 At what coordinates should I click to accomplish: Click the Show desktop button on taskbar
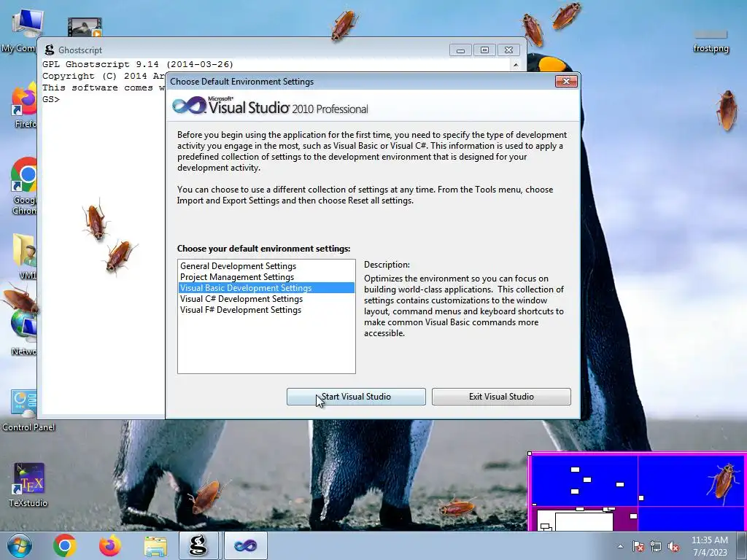pos(742,545)
